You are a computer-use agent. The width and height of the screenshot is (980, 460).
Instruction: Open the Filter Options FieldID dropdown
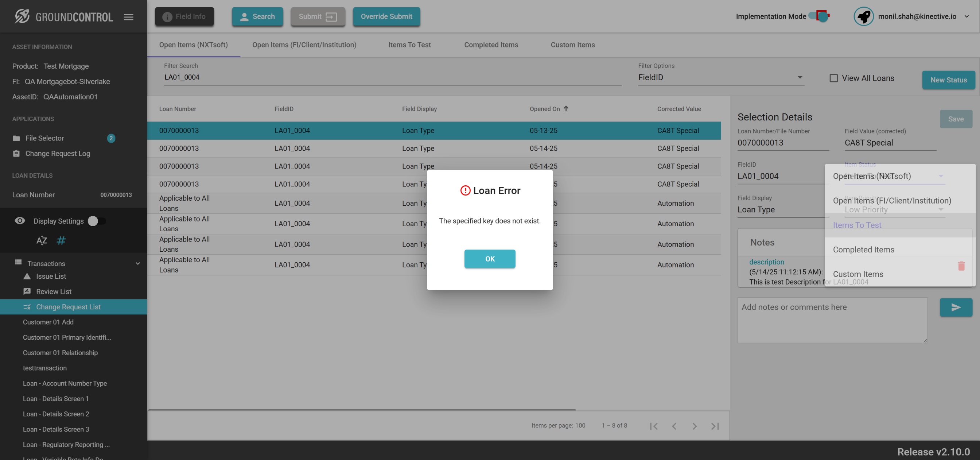pyautogui.click(x=720, y=77)
